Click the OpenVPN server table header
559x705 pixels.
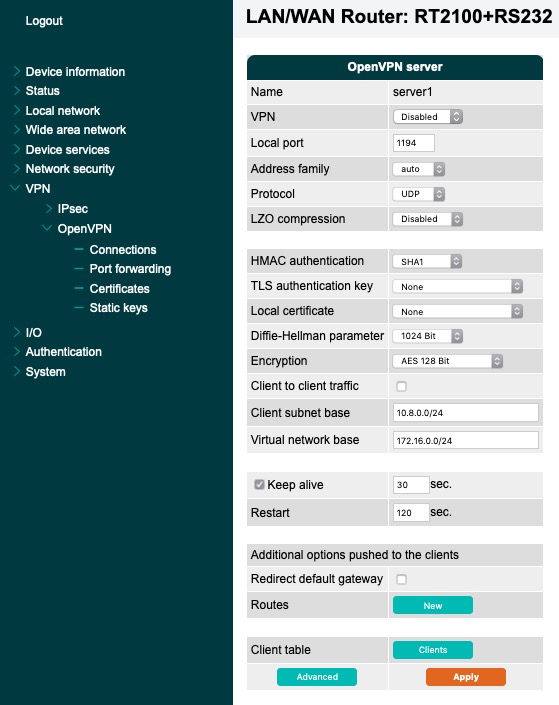pos(395,67)
